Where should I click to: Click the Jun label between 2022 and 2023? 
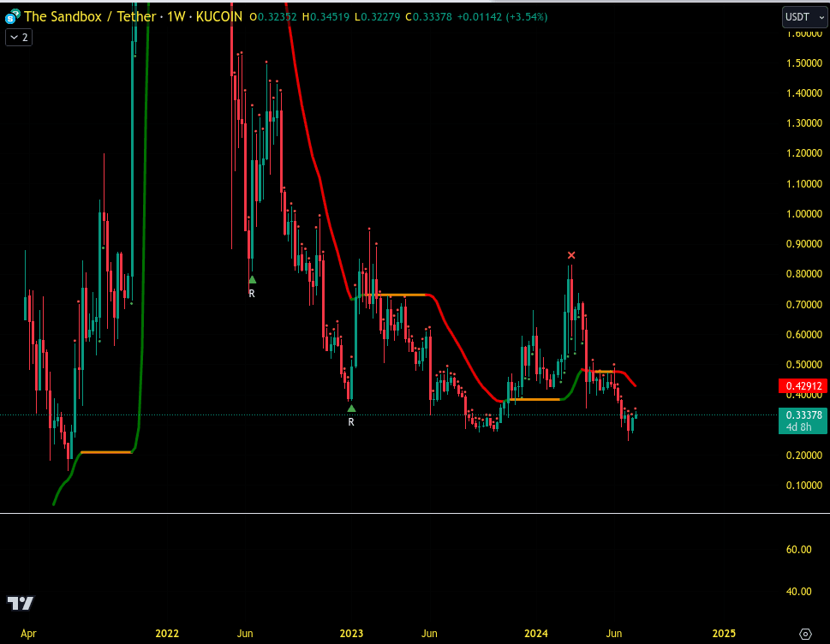click(245, 634)
